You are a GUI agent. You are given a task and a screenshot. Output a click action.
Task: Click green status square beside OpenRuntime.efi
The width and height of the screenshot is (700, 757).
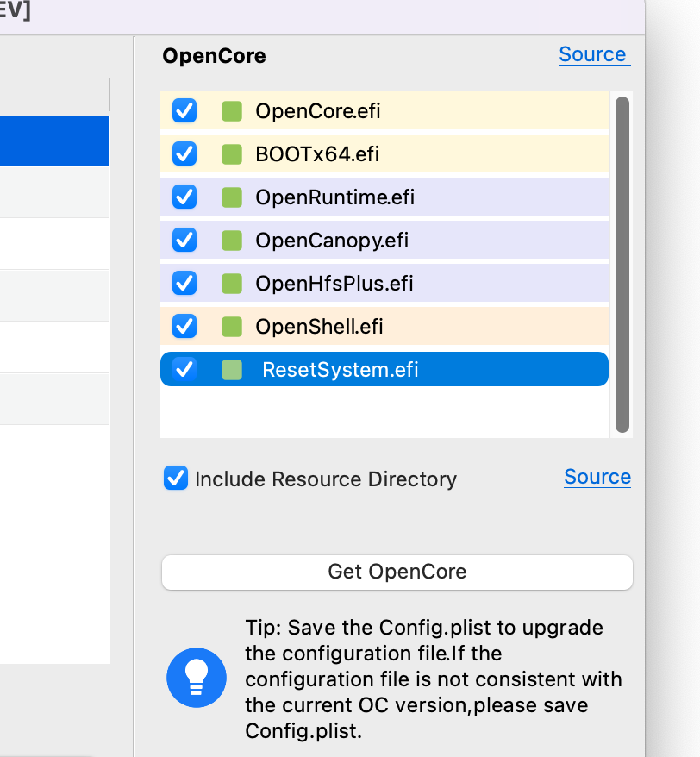[x=232, y=197]
